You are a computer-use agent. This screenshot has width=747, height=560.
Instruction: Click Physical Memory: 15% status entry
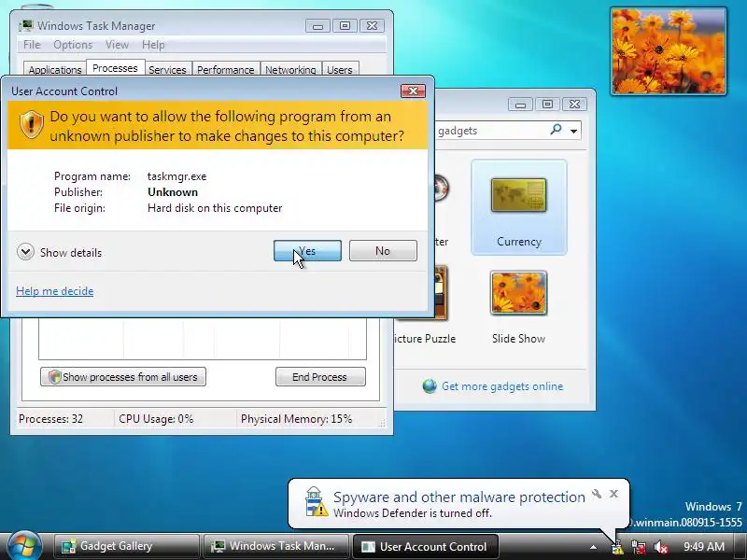pos(296,419)
